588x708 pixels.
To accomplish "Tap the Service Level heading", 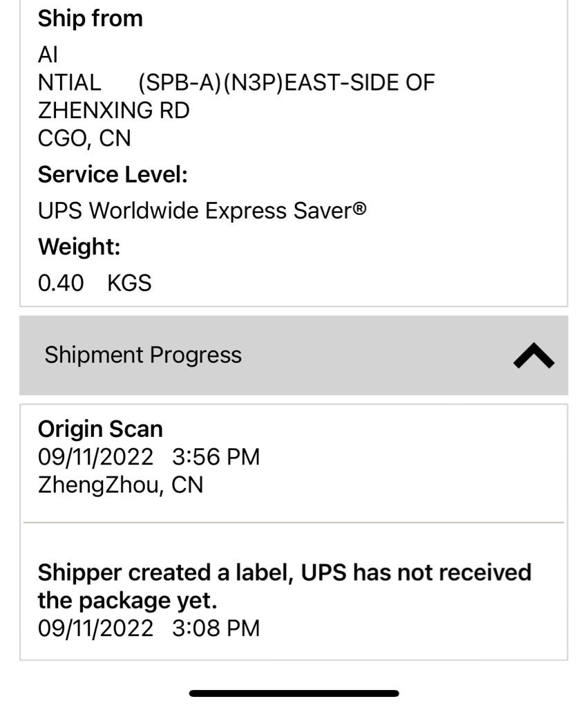I will point(113,175).
